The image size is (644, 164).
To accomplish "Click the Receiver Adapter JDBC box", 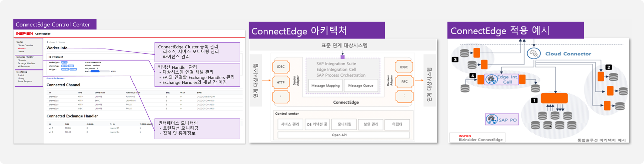I will [404, 67].
